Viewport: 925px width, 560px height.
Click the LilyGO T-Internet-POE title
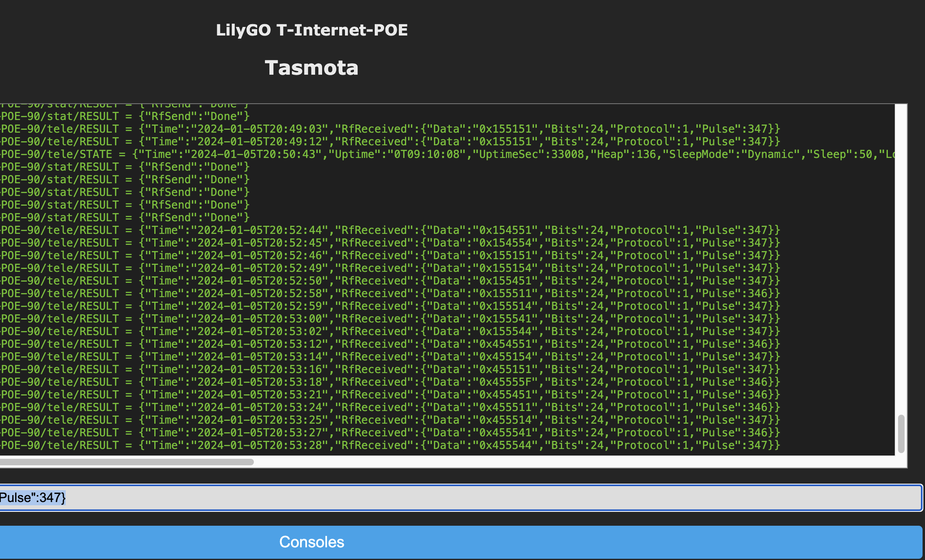[x=311, y=30]
